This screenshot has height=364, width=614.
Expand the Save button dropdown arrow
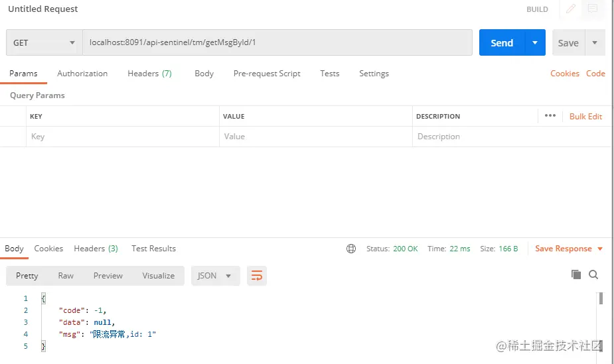pos(595,42)
